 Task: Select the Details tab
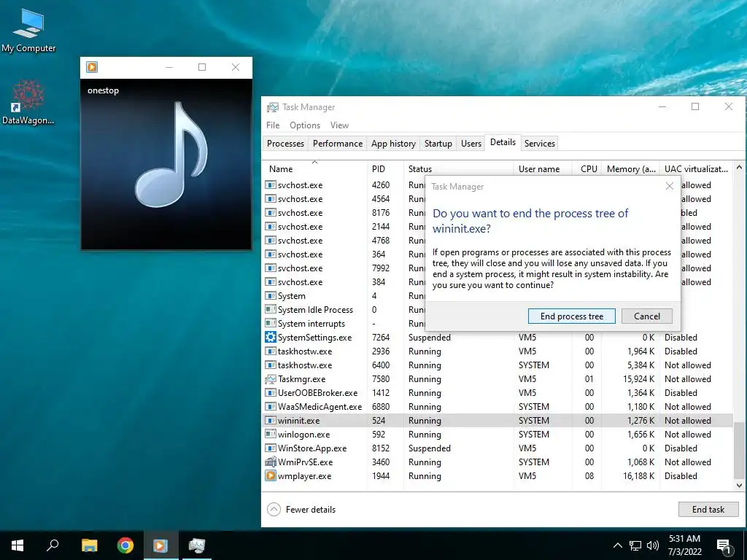pos(503,142)
